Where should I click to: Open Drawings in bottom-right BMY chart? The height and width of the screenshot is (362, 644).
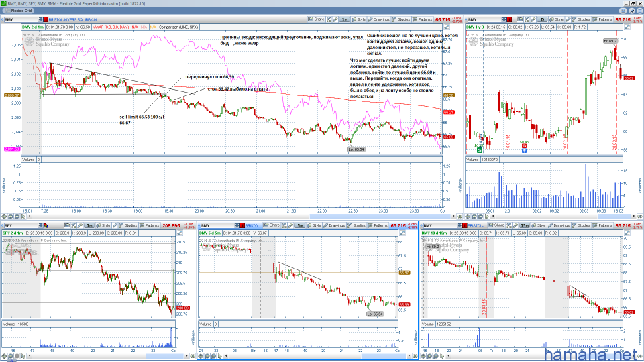(x=559, y=225)
